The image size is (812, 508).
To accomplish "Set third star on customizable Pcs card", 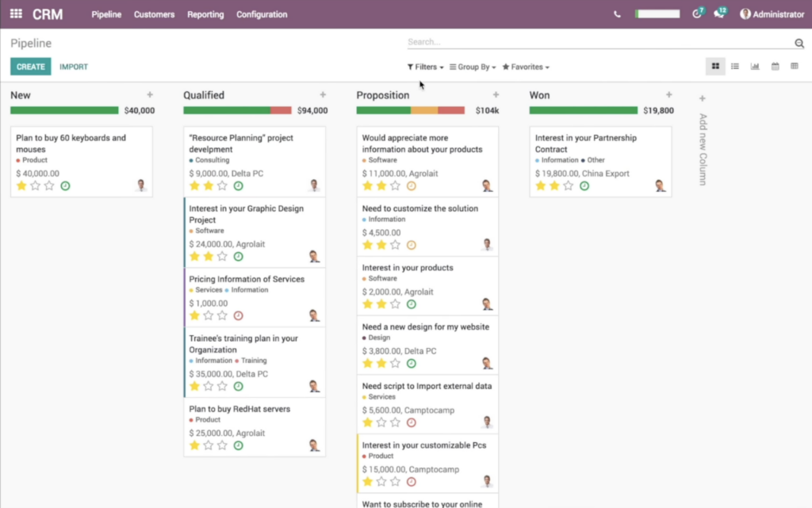I will (x=395, y=482).
